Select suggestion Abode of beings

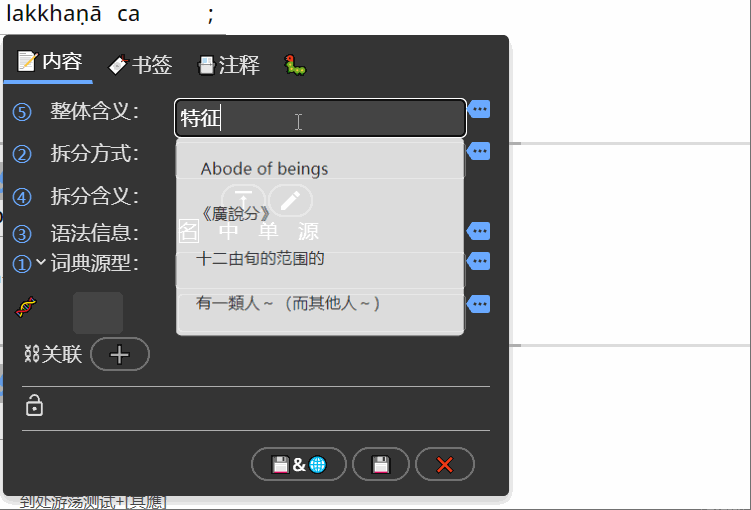(264, 169)
